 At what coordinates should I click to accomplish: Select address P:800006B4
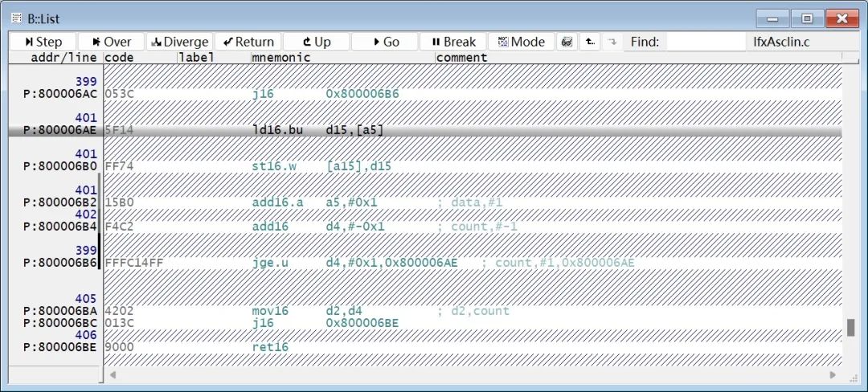pos(59,227)
